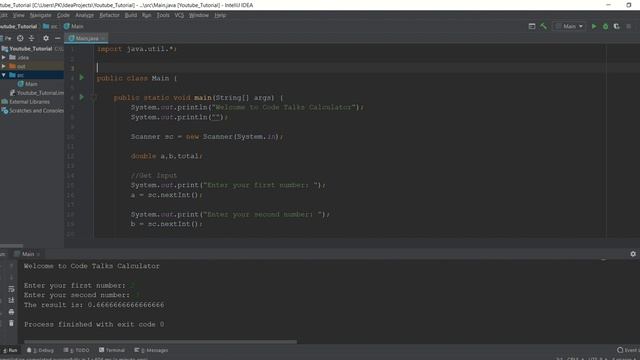Screen dimensions: 640x360
Task: Select Scratches and Consoles node
Action: [x=33, y=111]
